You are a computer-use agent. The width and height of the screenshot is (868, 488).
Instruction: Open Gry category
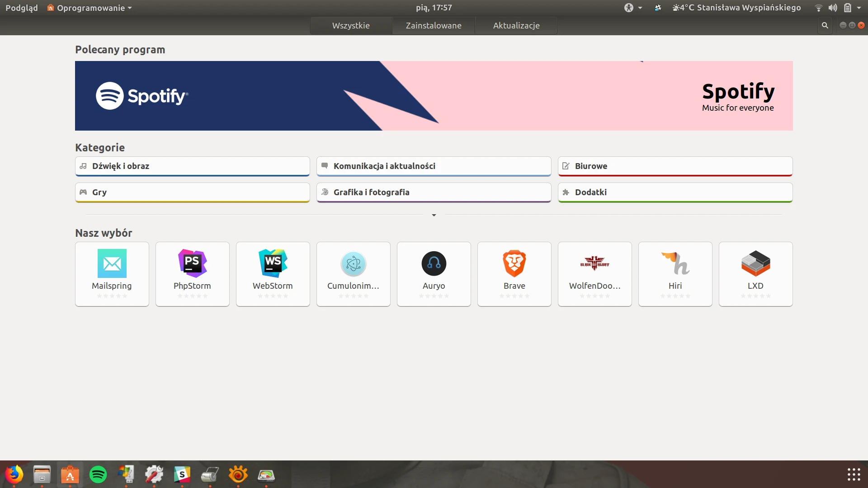(x=193, y=192)
